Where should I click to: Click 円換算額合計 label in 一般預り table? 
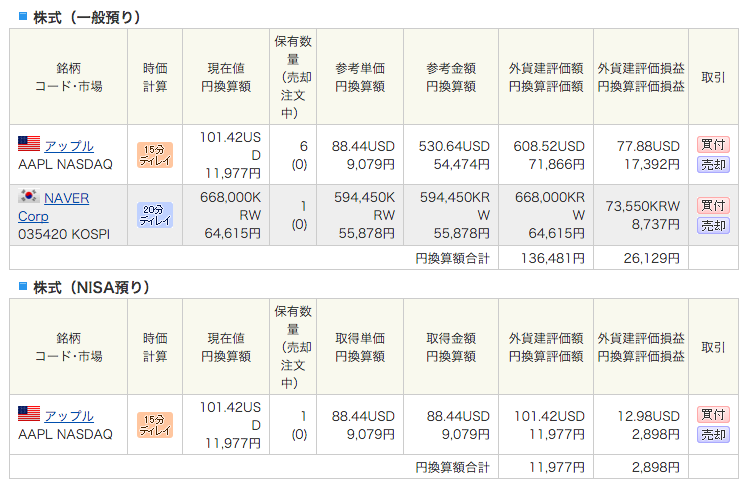(452, 258)
